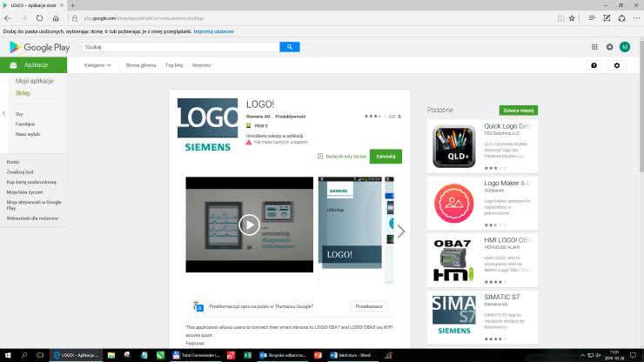Viewport: 644px width, 362px height.
Task: Go to Strona główna menu item
Action: pos(140,65)
